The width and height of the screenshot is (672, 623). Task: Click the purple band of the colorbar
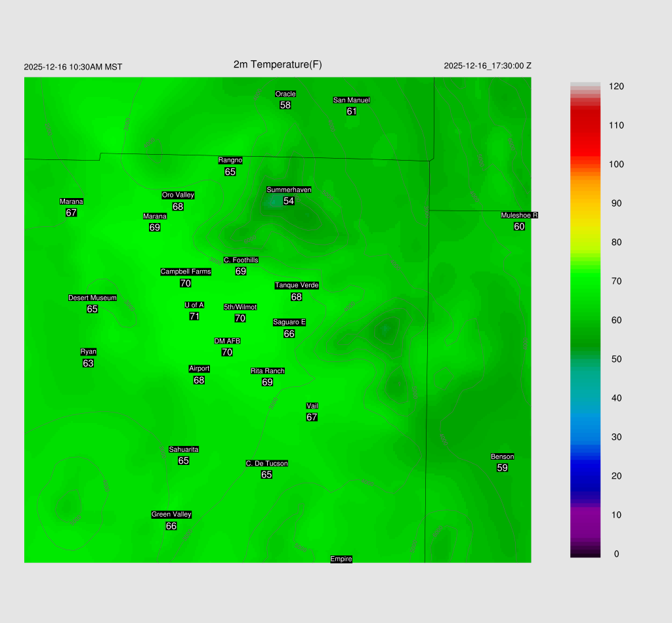pos(585,518)
